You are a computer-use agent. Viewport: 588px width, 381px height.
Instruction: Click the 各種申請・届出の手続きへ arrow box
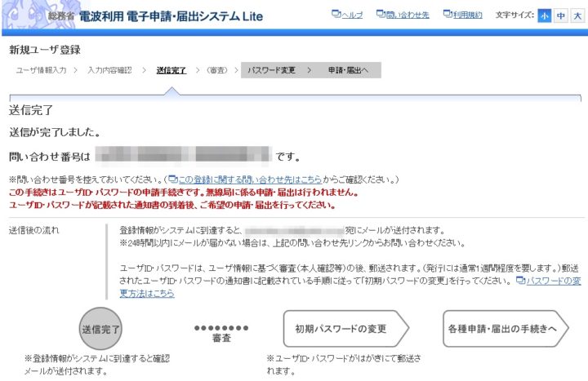[503, 330]
